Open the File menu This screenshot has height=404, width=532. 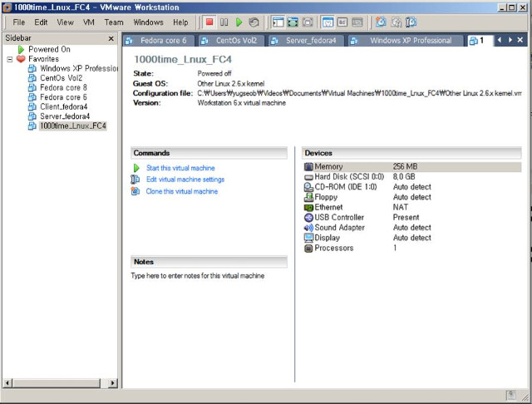18,22
